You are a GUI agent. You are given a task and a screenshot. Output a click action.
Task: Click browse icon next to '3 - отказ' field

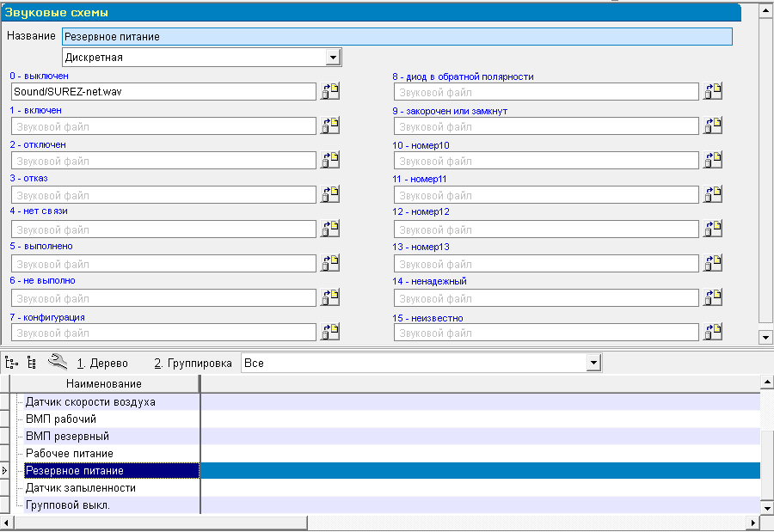point(330,195)
